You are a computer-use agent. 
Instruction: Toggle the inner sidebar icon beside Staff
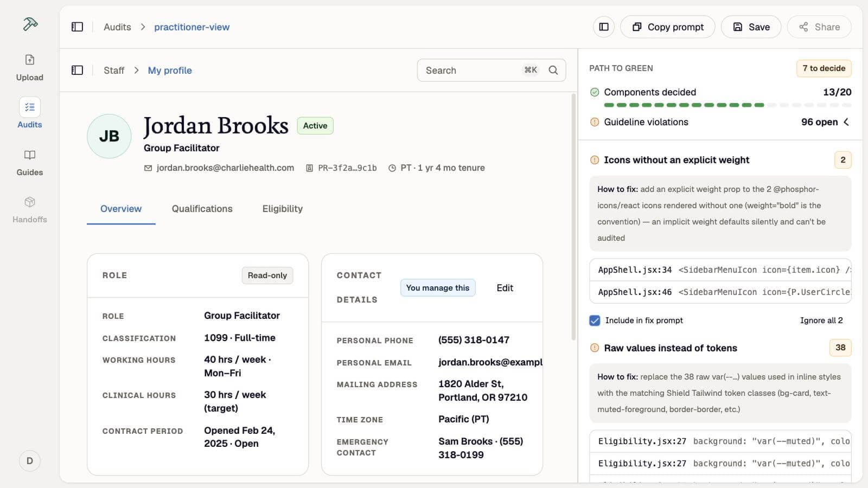(x=77, y=70)
